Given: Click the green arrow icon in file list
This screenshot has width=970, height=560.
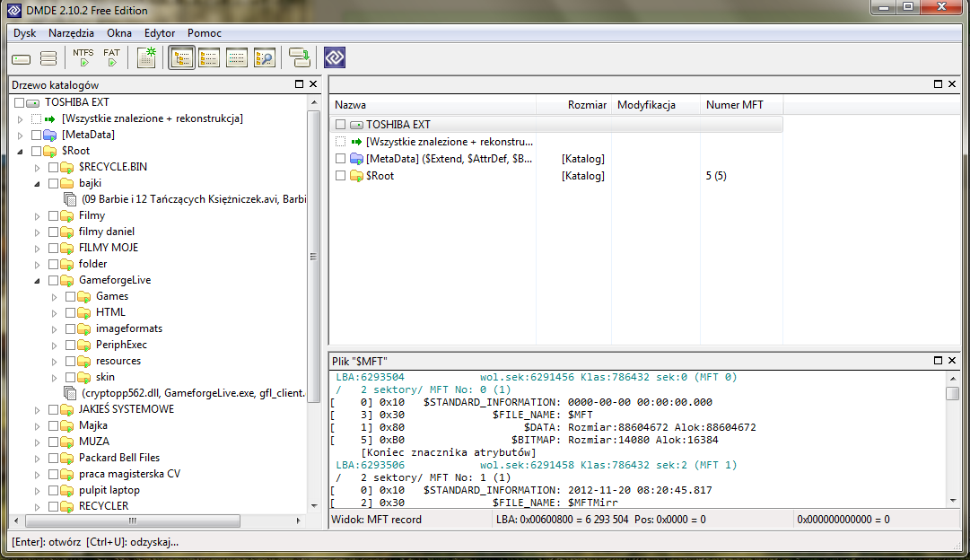Looking at the screenshot, I should pyautogui.click(x=356, y=142).
